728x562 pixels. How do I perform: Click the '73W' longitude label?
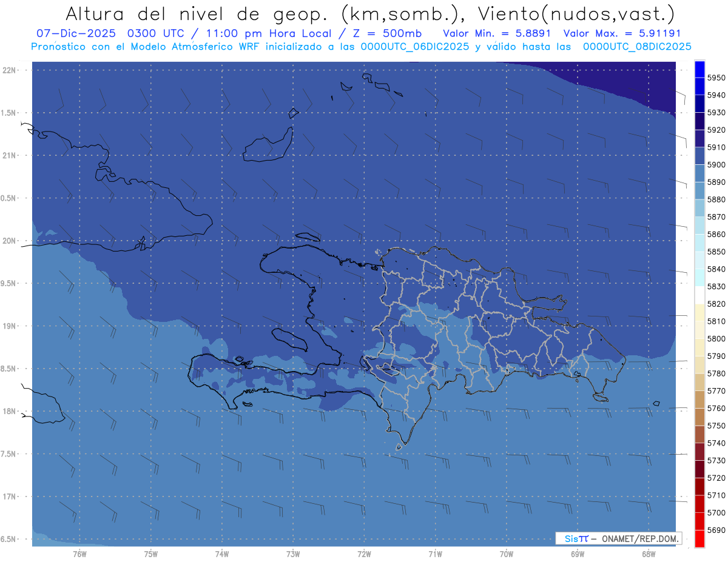[x=293, y=554]
